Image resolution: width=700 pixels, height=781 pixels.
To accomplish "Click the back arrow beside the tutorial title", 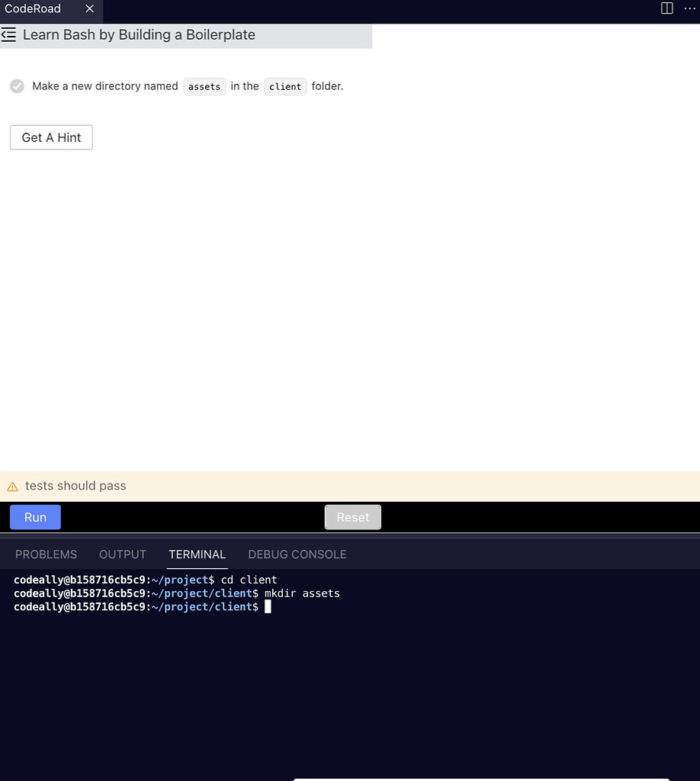I will [x=9, y=34].
